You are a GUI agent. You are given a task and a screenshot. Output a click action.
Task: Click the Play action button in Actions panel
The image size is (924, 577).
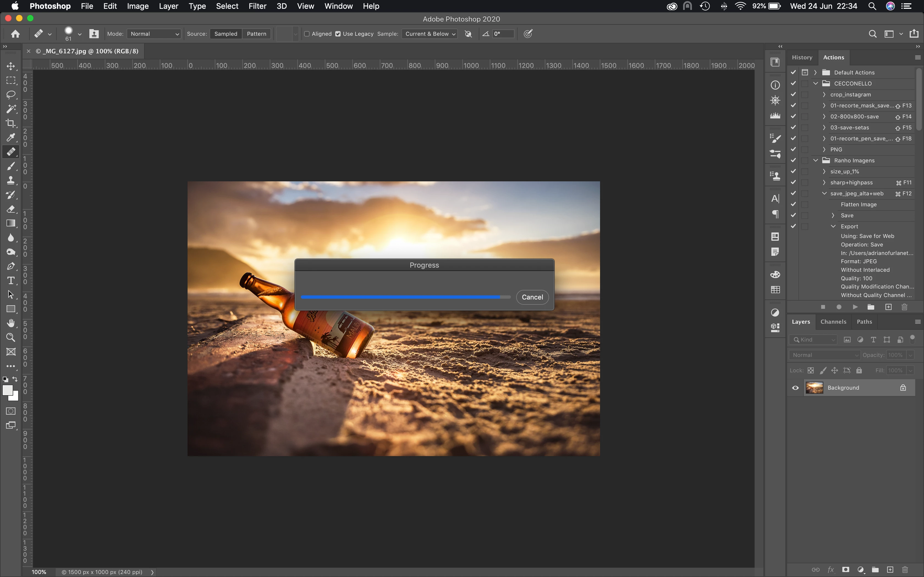(x=855, y=307)
